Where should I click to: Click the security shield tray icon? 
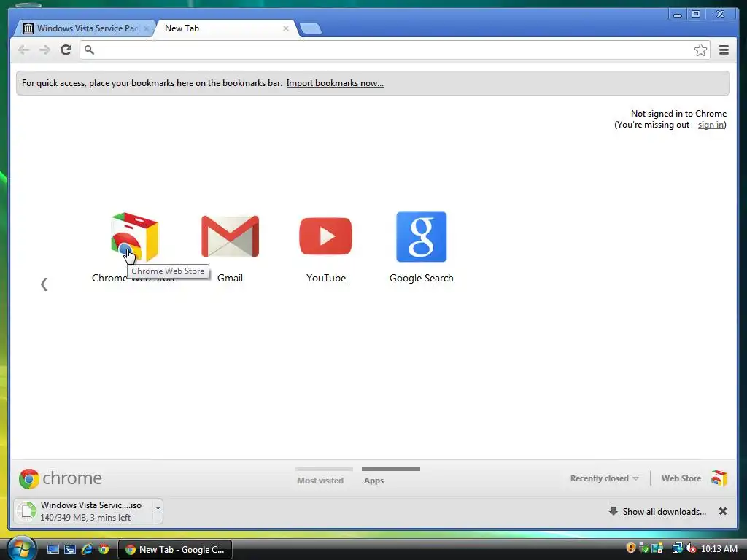click(x=631, y=548)
